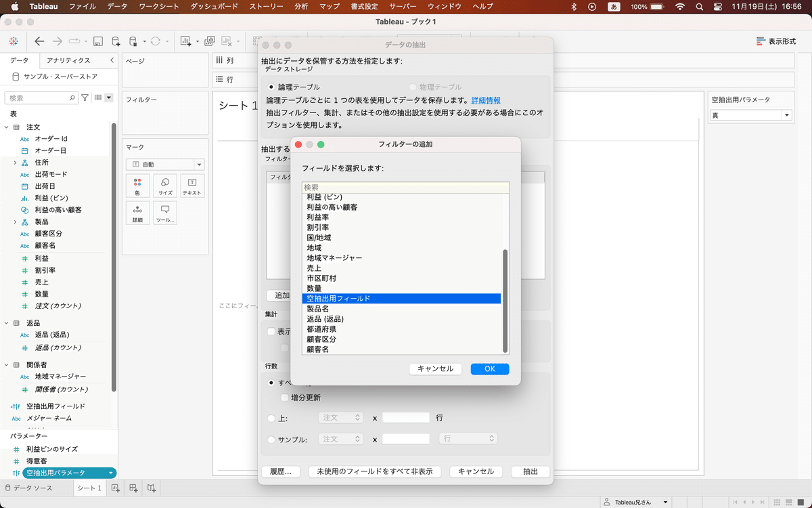Open the 書式設定 menu

364,6
